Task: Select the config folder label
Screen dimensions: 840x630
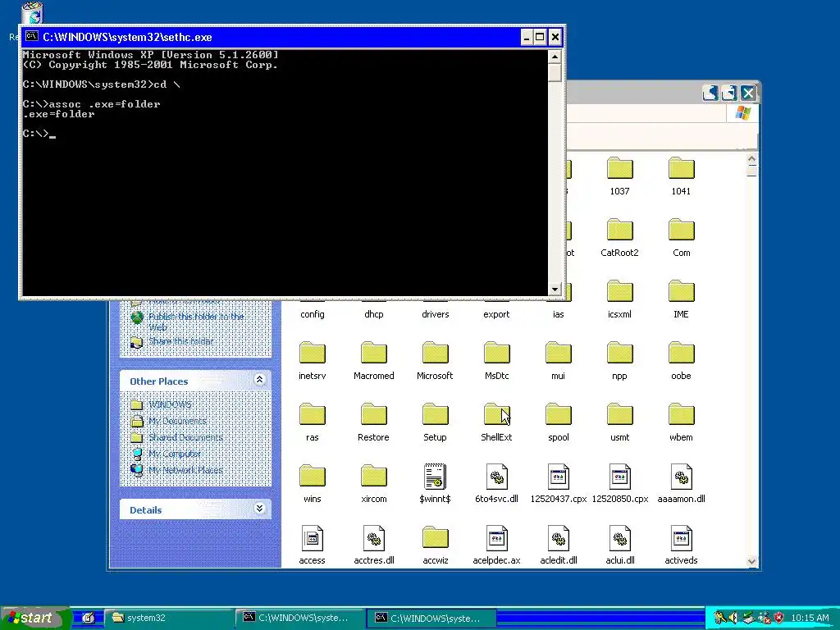Action: pyautogui.click(x=313, y=314)
